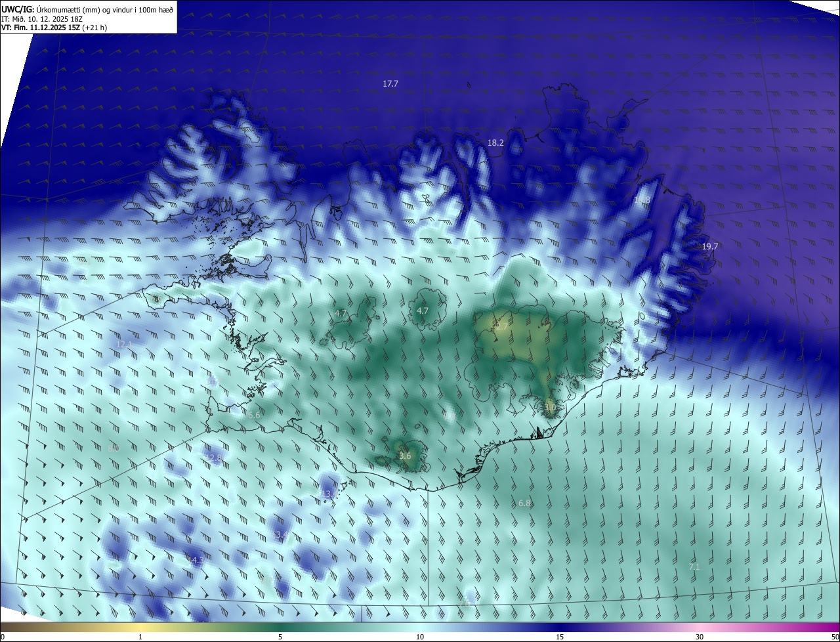Click the valid time line 'VT: Fim. 11.12.2025 15Z (+21 h)'
This screenshot has height=642, width=840.
[x=52, y=28]
